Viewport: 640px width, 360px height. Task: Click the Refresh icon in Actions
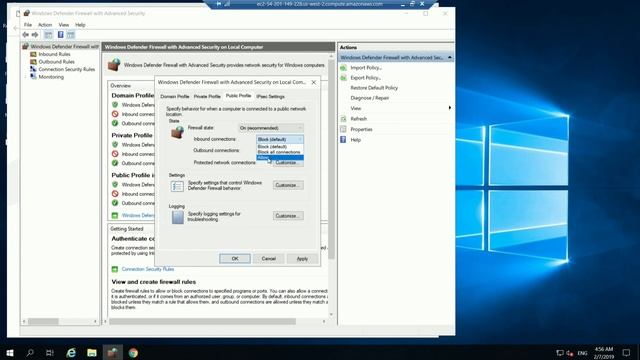point(343,119)
